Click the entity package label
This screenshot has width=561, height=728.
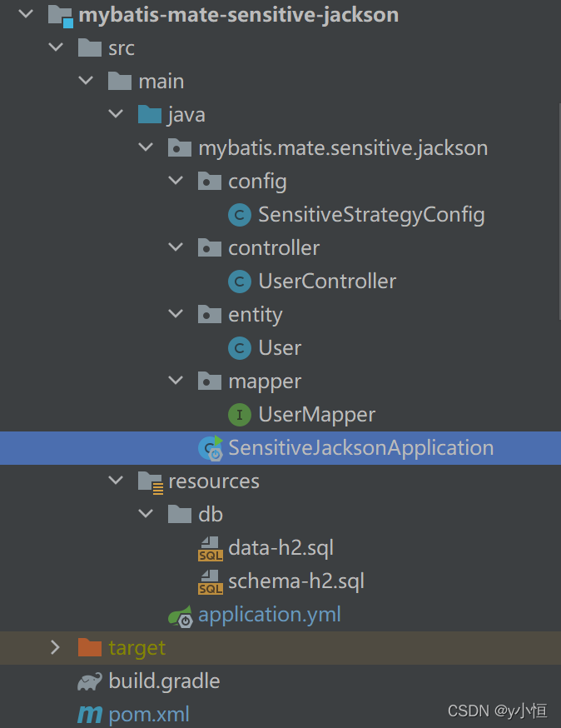[x=256, y=315]
